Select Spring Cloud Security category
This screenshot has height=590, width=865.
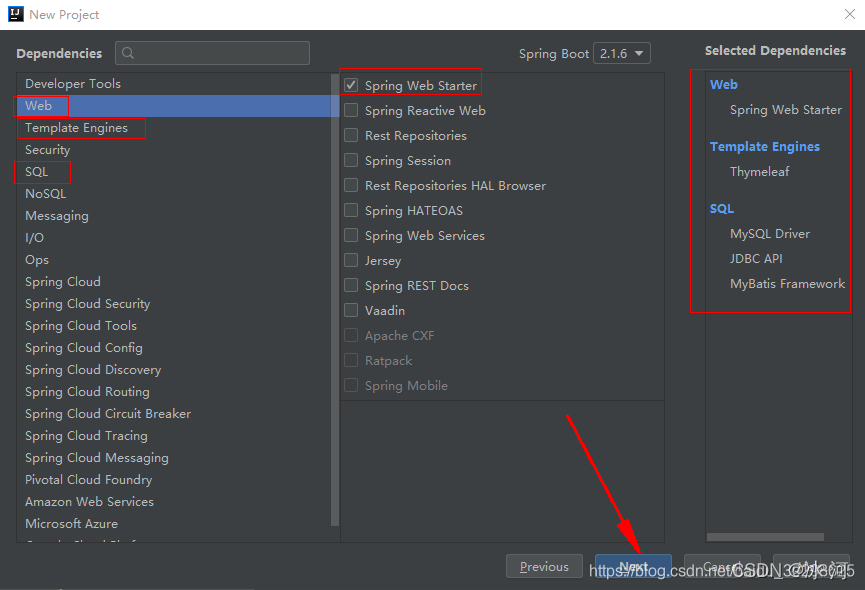(x=174, y=304)
